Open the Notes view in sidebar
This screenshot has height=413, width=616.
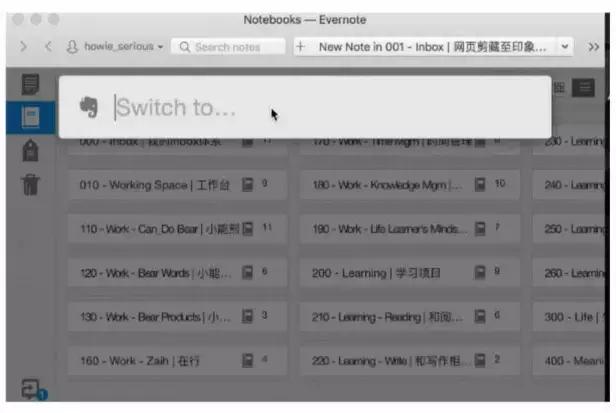tap(30, 84)
